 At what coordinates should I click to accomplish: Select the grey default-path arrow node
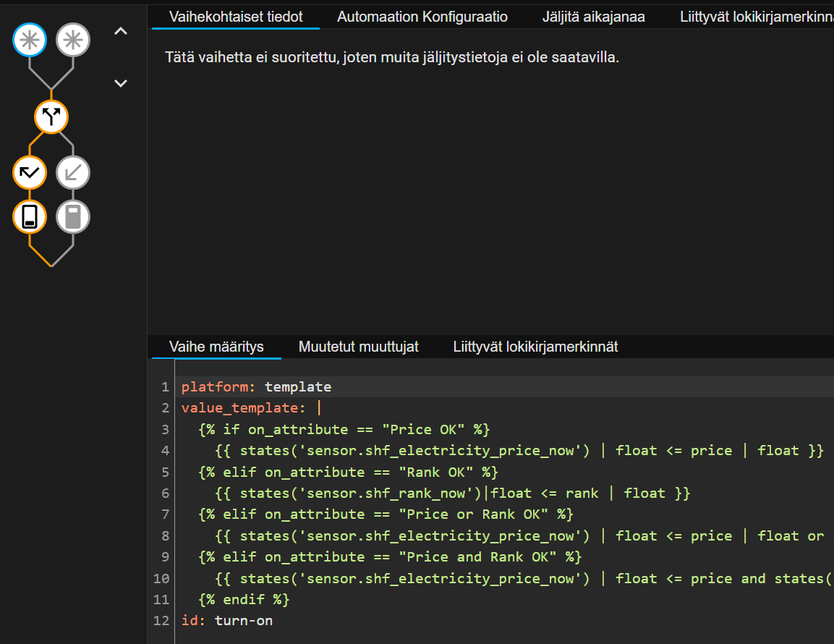tap(73, 172)
